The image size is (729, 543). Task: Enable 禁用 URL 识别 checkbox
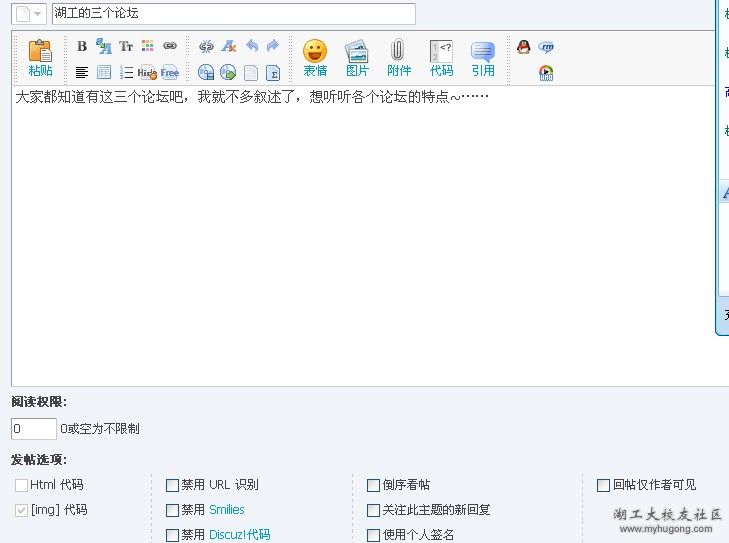pyautogui.click(x=172, y=485)
